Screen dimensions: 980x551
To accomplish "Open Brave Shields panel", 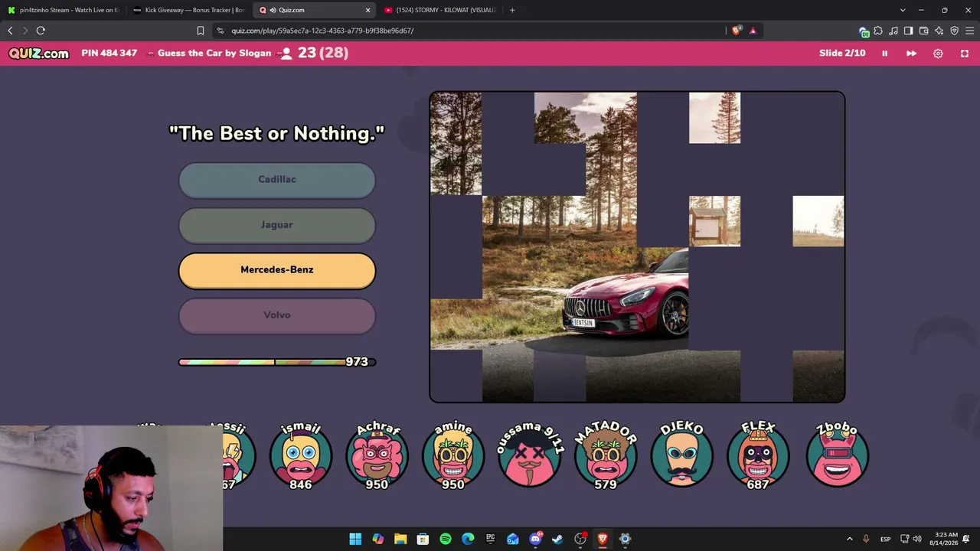I will [x=737, y=31].
